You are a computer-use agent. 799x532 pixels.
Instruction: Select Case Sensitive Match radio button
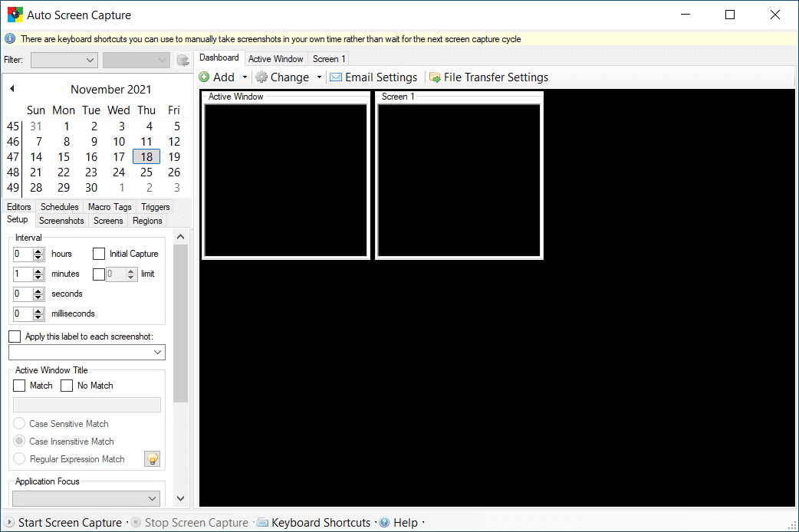19,423
